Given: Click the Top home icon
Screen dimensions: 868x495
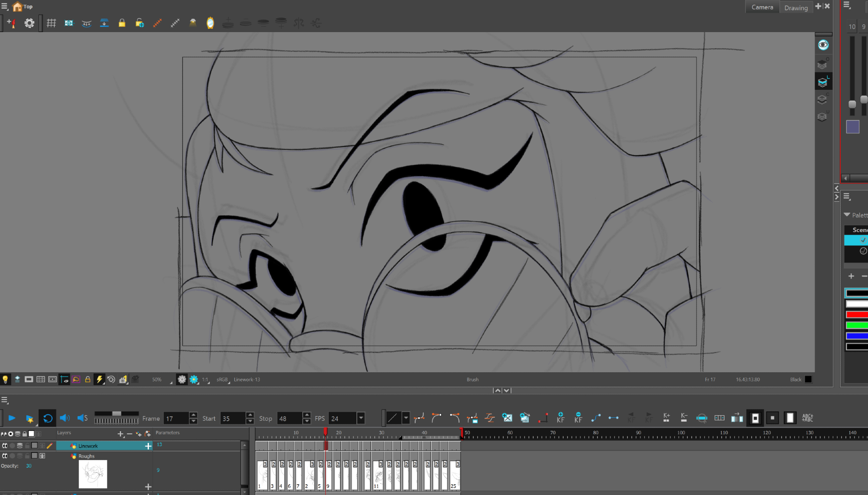Looking at the screenshot, I should coord(17,7).
